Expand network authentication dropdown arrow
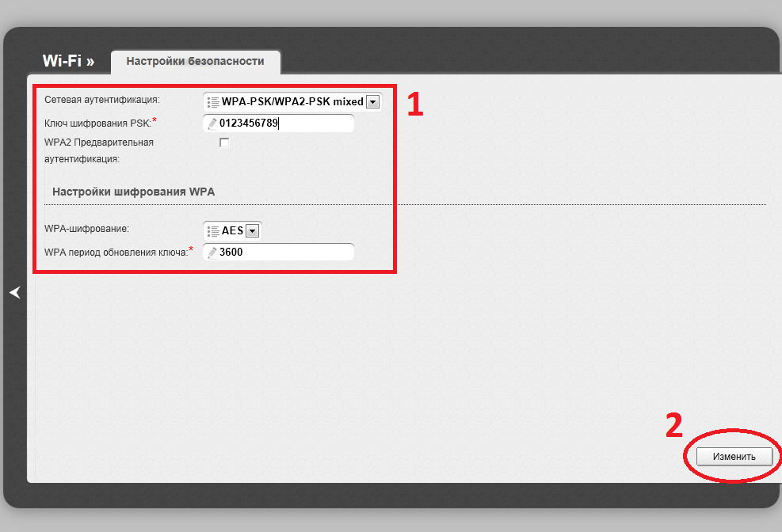The image size is (782, 532). 372,101
